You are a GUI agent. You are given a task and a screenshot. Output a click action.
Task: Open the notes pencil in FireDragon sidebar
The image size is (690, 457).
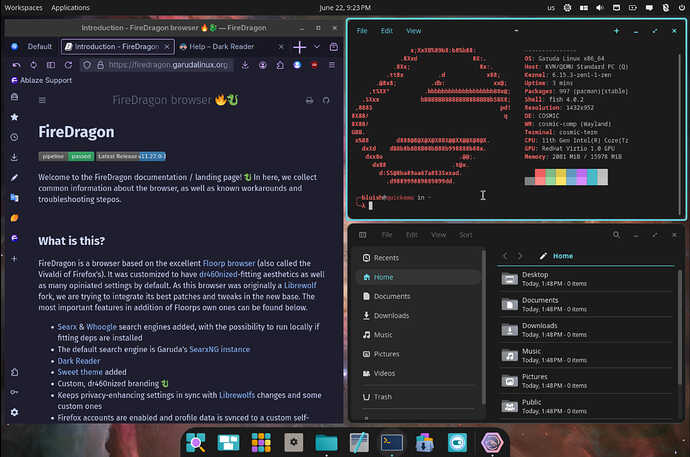click(x=15, y=177)
